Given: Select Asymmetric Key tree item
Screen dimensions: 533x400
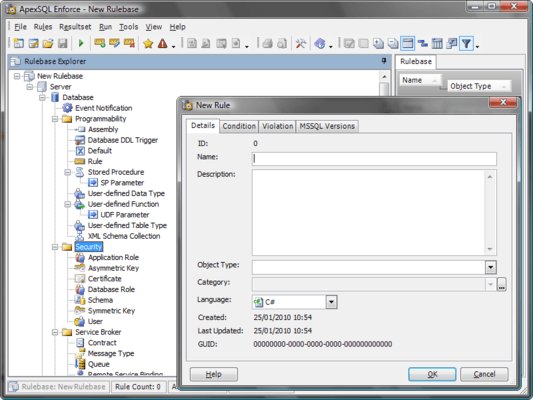Looking at the screenshot, I should [x=113, y=268].
